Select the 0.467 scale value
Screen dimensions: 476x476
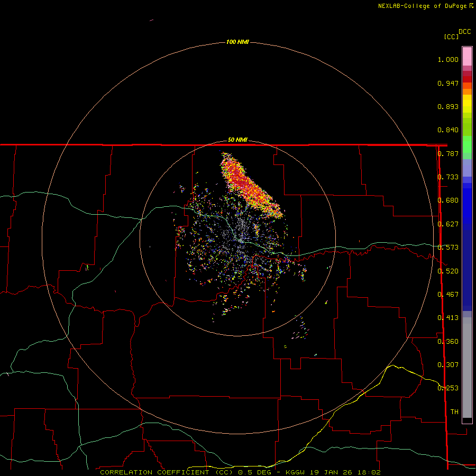click(x=448, y=295)
